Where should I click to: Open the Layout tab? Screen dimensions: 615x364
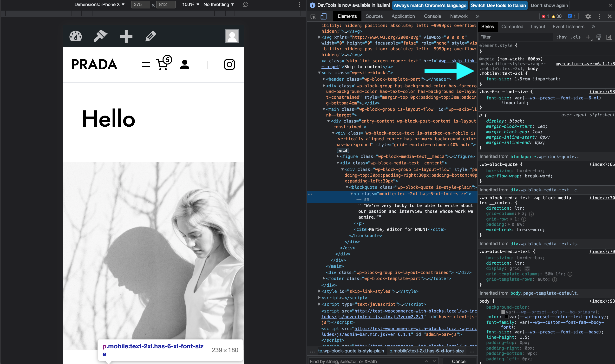pos(538,27)
